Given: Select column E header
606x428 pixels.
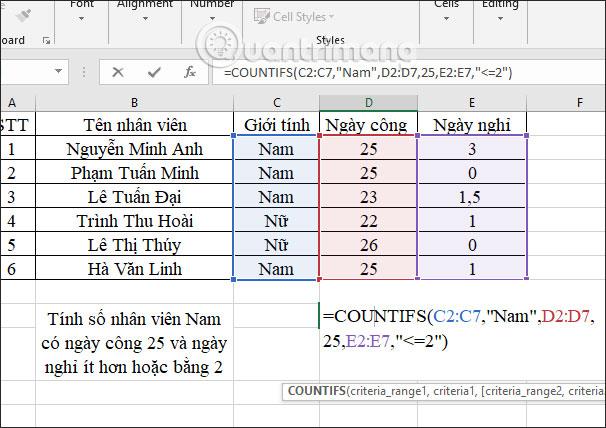Looking at the screenshot, I should [472, 103].
